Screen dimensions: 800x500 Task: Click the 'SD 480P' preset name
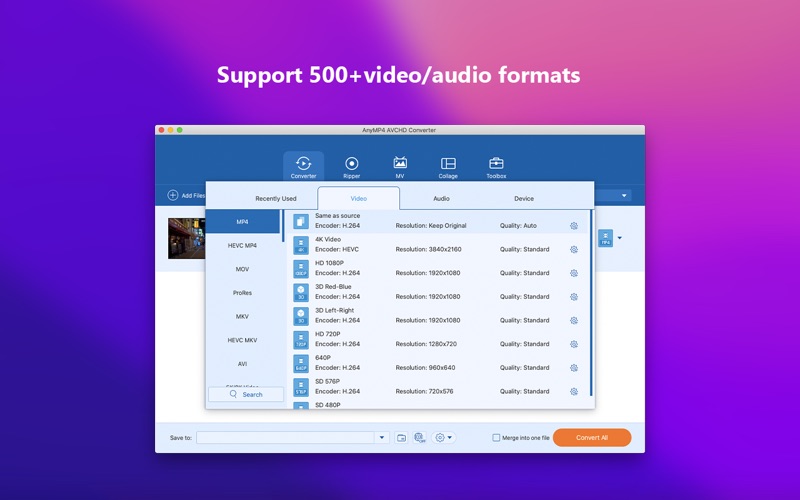pyautogui.click(x=328, y=405)
